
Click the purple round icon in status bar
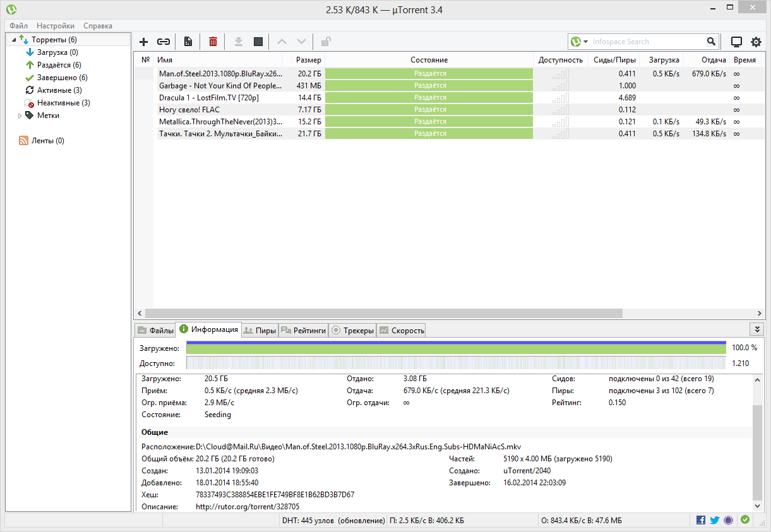tap(729, 520)
